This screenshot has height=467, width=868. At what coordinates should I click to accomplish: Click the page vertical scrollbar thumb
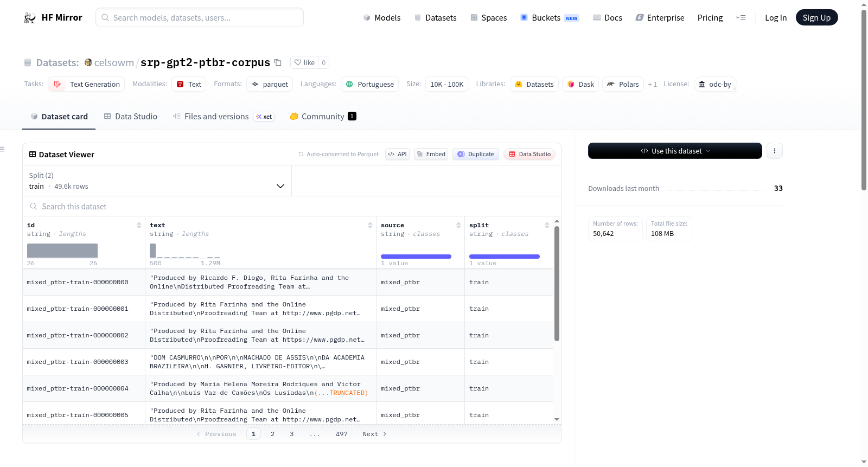864,100
